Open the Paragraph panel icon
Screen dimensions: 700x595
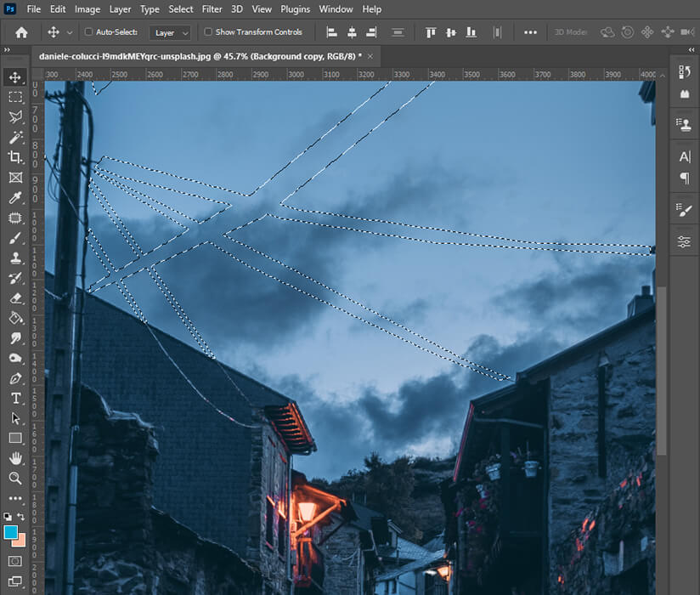tap(685, 178)
